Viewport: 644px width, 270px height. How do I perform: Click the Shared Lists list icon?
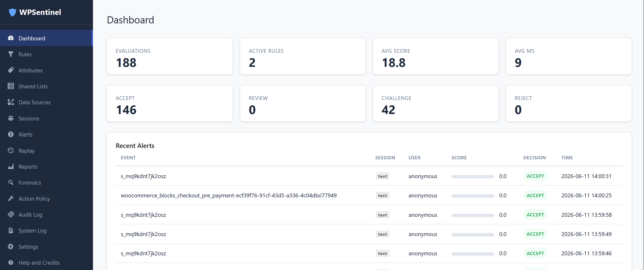11,86
